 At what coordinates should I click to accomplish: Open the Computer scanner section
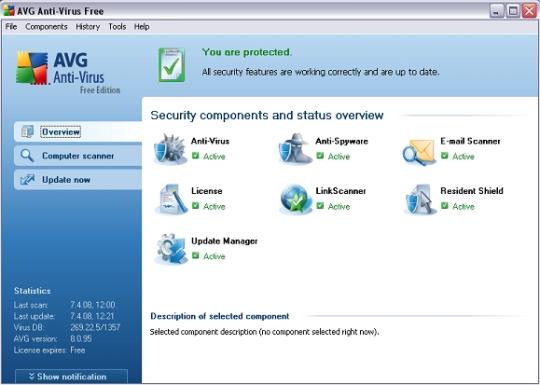point(78,156)
